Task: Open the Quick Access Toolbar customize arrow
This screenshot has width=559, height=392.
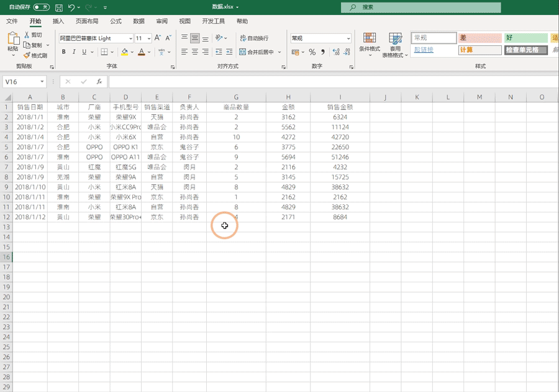Action: pyautogui.click(x=105, y=7)
